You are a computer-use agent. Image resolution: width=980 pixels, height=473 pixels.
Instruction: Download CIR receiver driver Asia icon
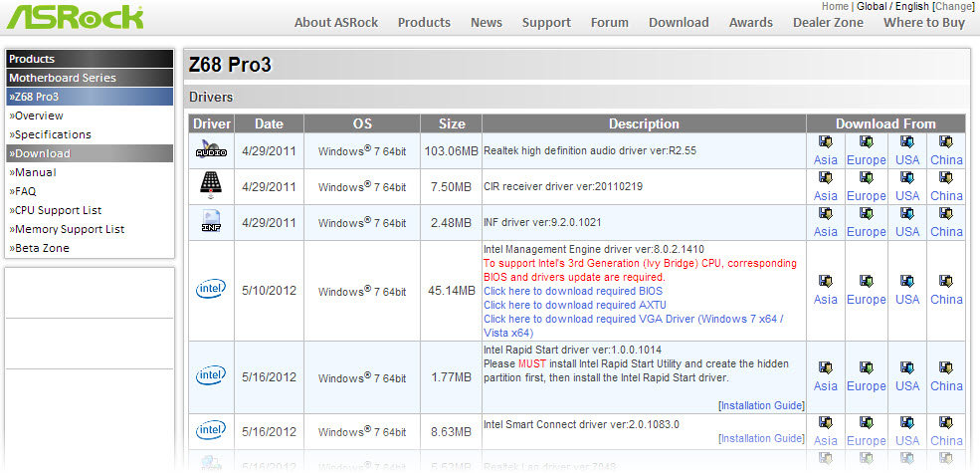point(825,177)
